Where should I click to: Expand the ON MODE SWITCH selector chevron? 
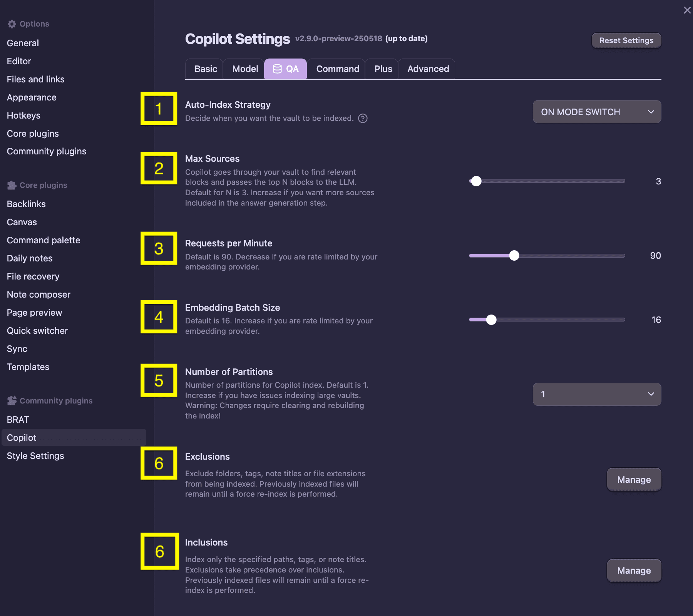(651, 112)
